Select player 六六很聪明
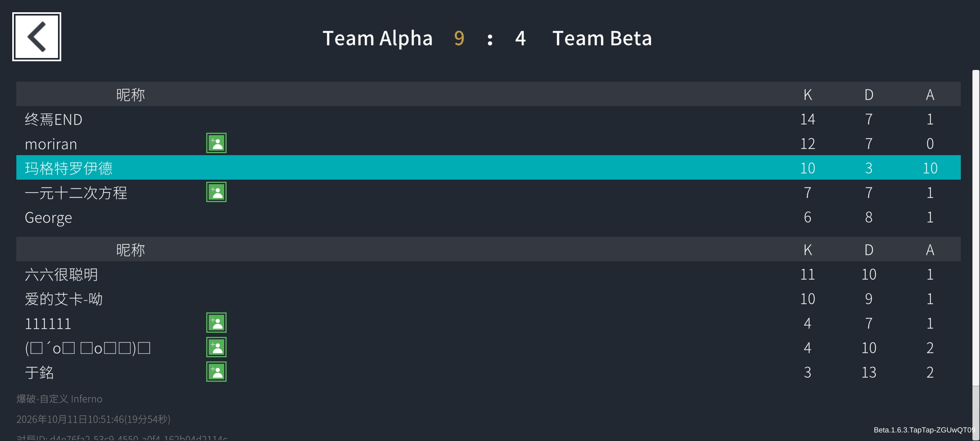 click(488, 274)
